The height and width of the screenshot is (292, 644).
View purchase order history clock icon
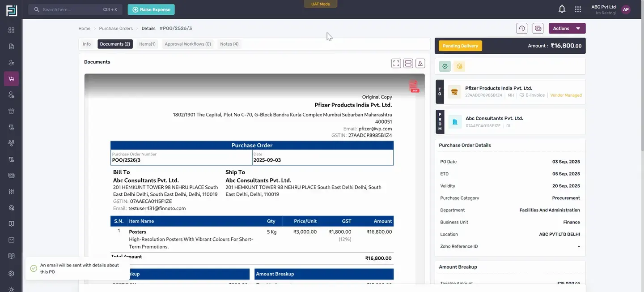pyautogui.click(x=522, y=28)
